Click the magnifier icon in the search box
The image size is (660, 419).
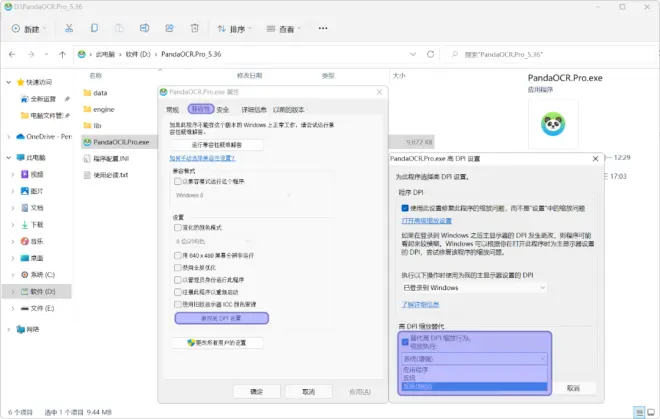(x=455, y=54)
